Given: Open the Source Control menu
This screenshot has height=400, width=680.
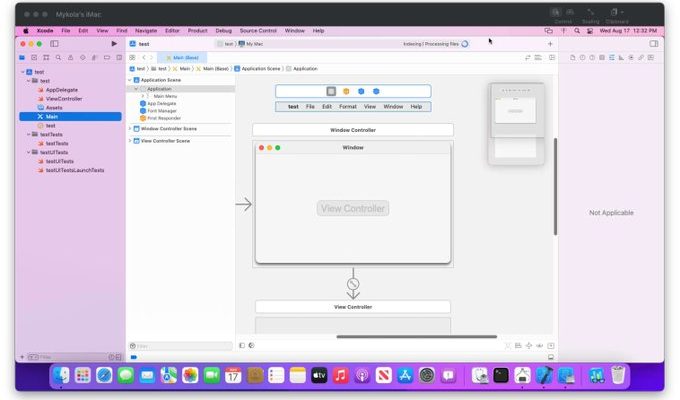Looking at the screenshot, I should [258, 31].
